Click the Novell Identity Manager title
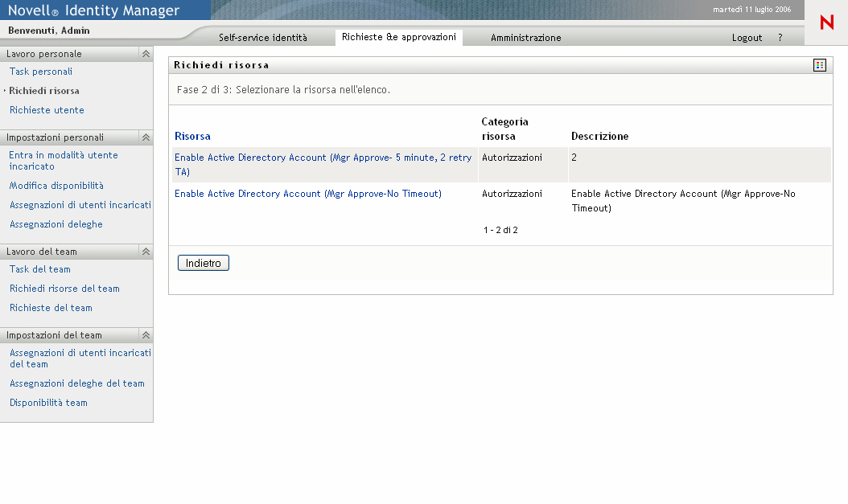The height and width of the screenshot is (504, 848). [x=93, y=10]
